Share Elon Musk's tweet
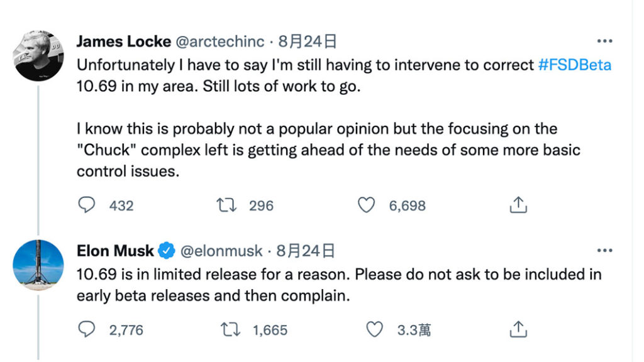Screen dimensions: 644x362 click(x=518, y=329)
